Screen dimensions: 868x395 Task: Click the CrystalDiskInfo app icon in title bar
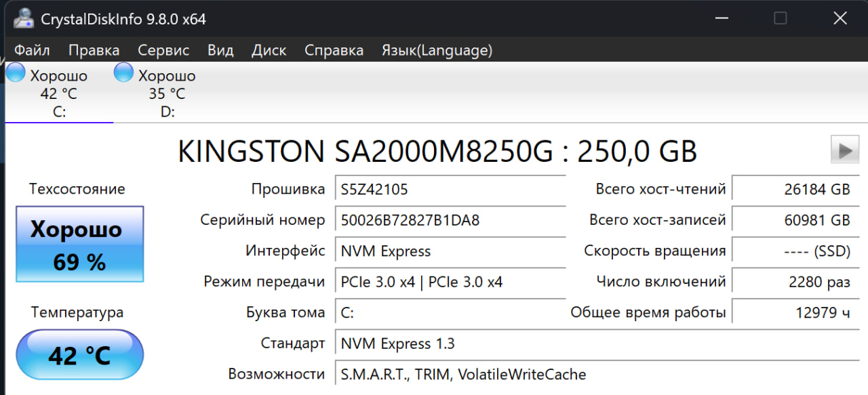tap(23, 18)
